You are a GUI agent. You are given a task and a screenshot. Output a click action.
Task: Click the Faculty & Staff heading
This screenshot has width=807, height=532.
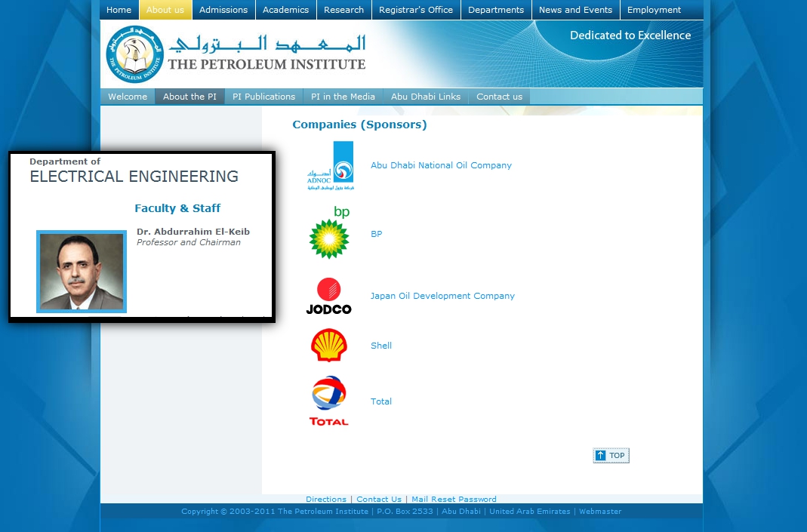pyautogui.click(x=177, y=208)
